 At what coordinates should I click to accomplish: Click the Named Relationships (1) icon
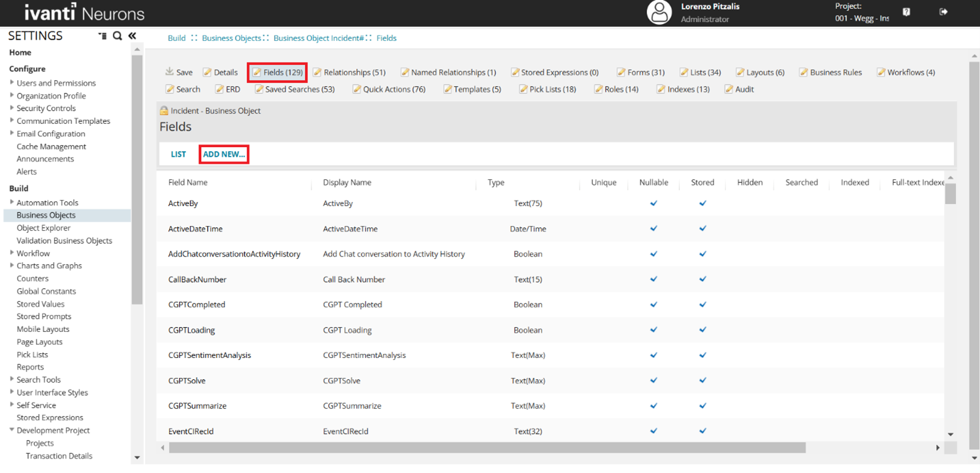pyautogui.click(x=404, y=72)
